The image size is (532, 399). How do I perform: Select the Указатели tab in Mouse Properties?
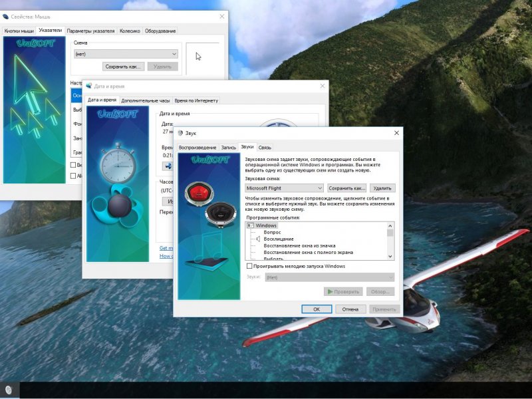point(51,30)
